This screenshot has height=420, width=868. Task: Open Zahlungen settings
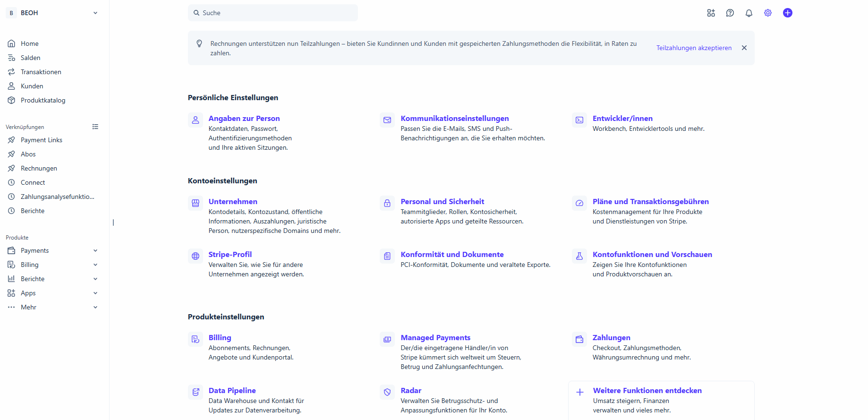coord(612,337)
